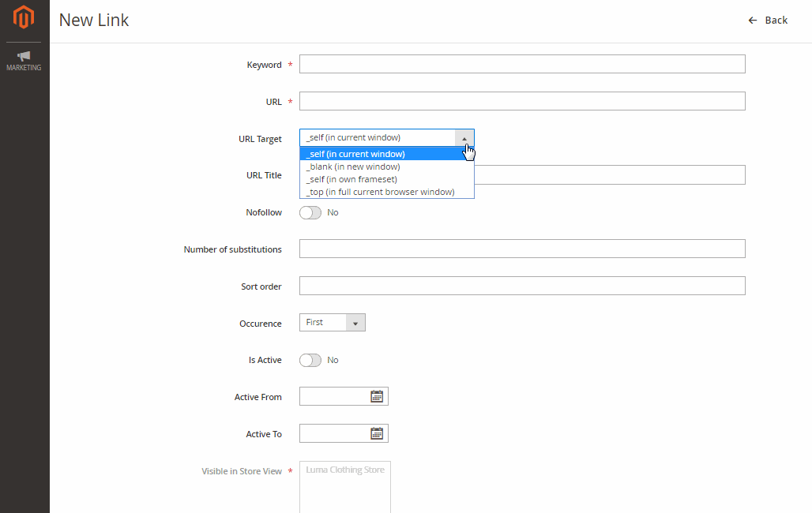812x513 pixels.
Task: Click the 'URL Target' field label
Action: [x=260, y=139]
